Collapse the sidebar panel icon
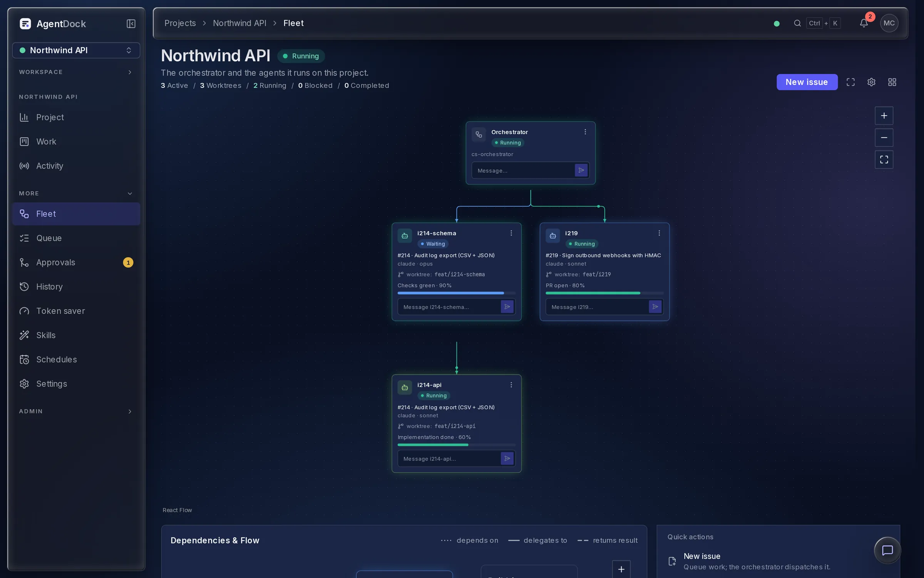This screenshot has width=924, height=578. point(131,24)
